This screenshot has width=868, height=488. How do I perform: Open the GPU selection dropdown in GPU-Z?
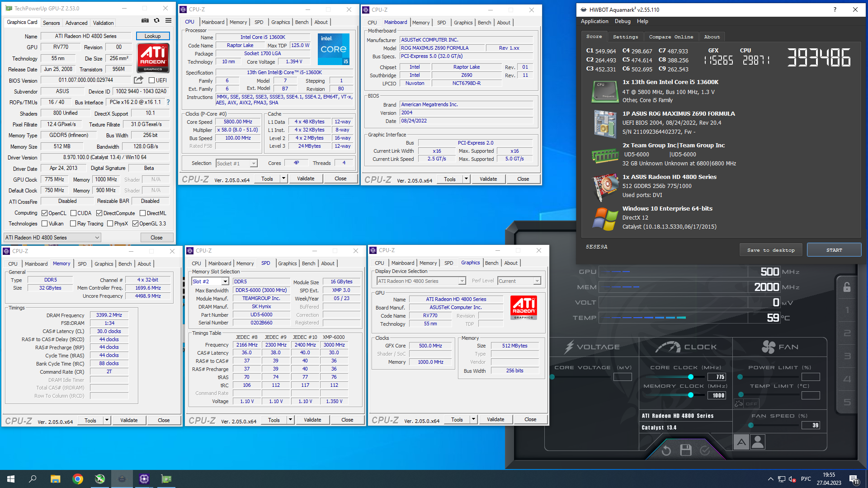pyautogui.click(x=52, y=238)
